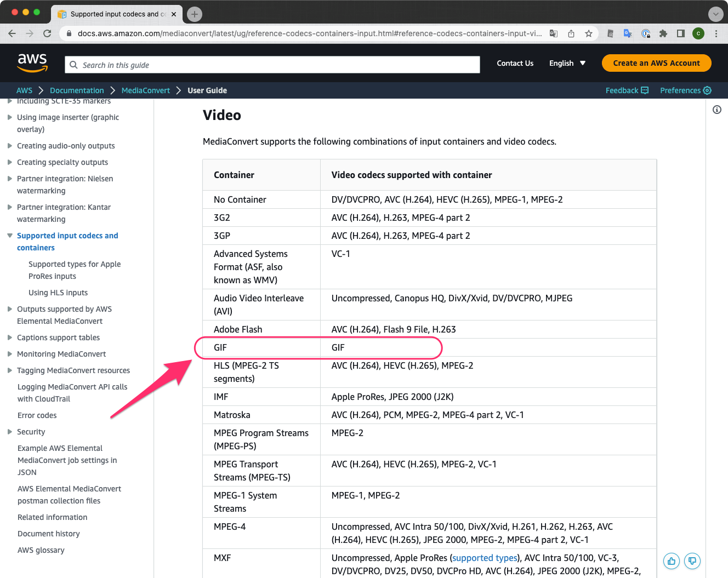Open the tab search dropdown
The height and width of the screenshot is (578, 728).
click(715, 14)
